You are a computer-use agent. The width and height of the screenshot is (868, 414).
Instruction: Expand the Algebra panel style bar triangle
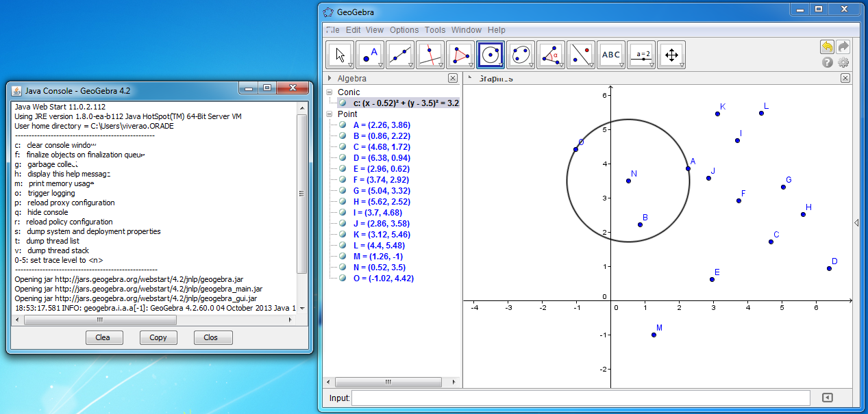pos(330,79)
